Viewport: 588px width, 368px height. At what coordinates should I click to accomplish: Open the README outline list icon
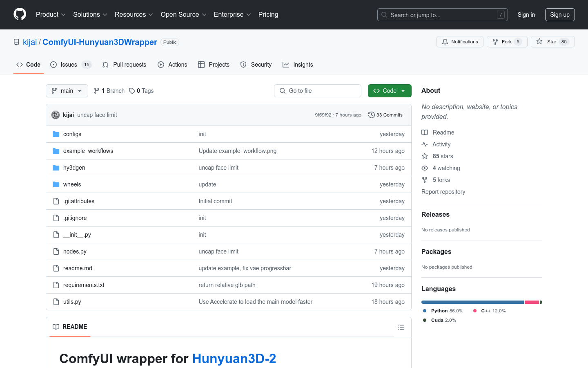401,327
